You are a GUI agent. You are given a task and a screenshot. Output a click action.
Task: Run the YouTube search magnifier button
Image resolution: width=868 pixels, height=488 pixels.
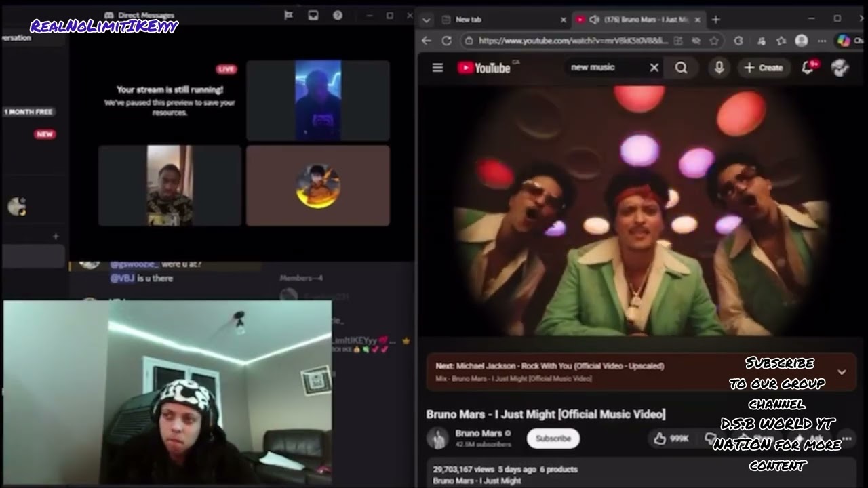(x=681, y=68)
